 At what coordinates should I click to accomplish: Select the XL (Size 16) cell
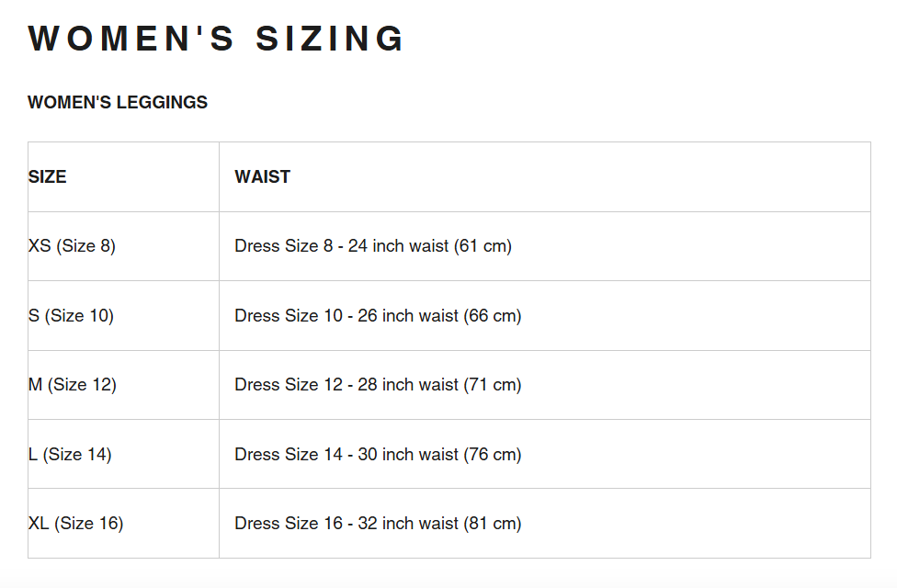75,524
